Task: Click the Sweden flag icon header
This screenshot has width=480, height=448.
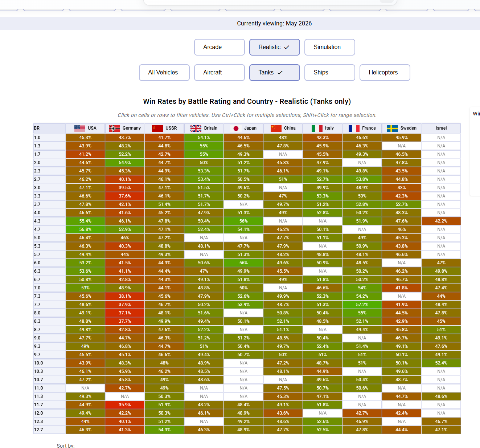Action: [x=393, y=128]
